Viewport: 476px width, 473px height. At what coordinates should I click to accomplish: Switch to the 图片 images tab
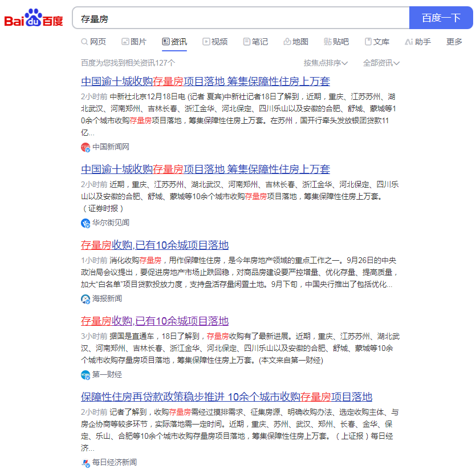coord(134,42)
